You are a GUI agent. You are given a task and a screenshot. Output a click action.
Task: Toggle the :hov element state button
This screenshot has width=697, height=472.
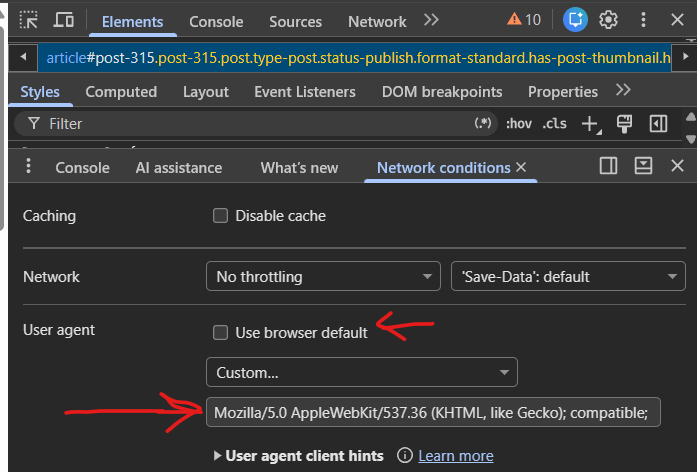click(519, 123)
